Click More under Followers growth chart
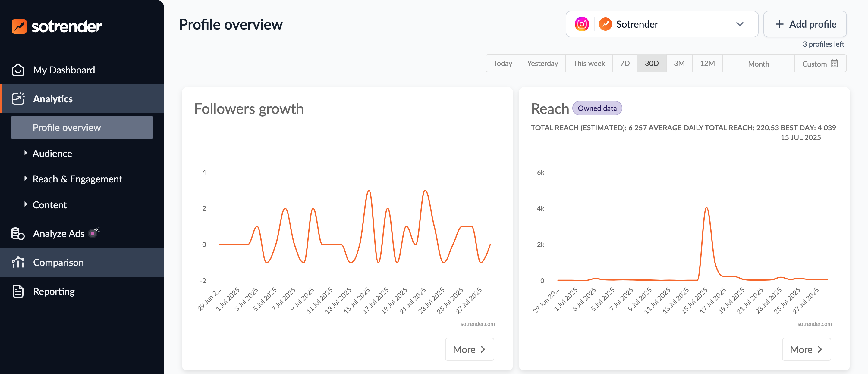The width and height of the screenshot is (868, 374). click(469, 349)
